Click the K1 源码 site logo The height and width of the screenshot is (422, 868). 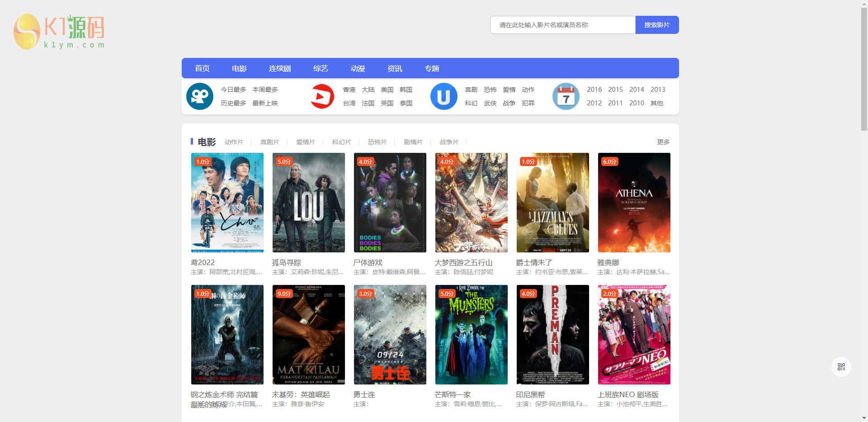(59, 31)
